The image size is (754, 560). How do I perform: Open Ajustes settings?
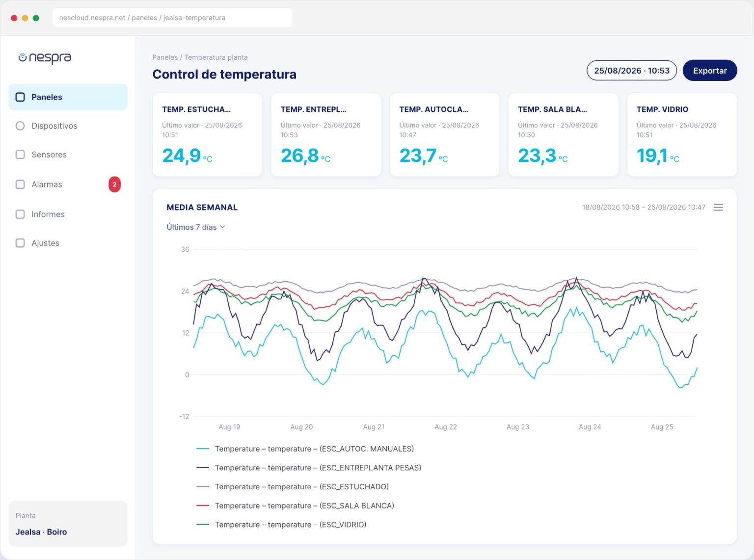(x=68, y=243)
